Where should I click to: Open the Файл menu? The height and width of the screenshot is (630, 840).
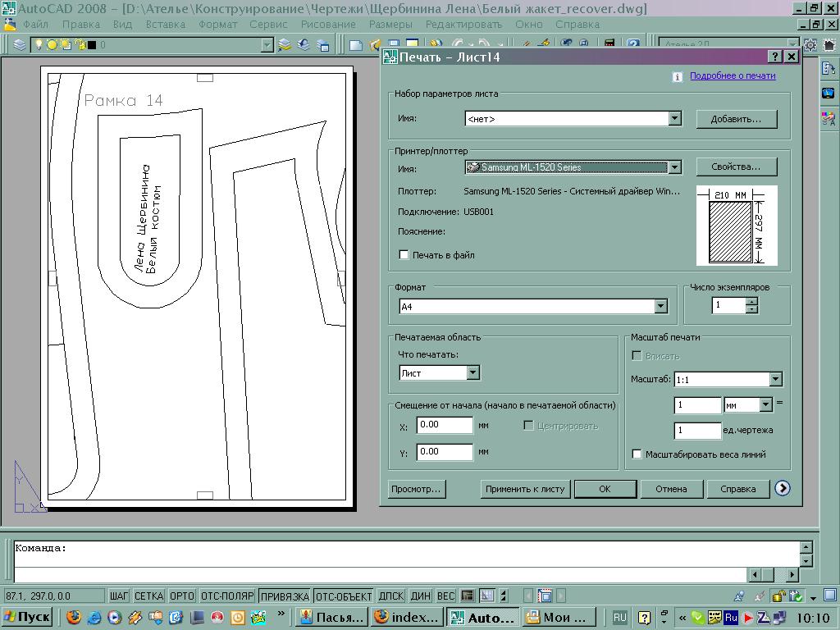(36, 25)
